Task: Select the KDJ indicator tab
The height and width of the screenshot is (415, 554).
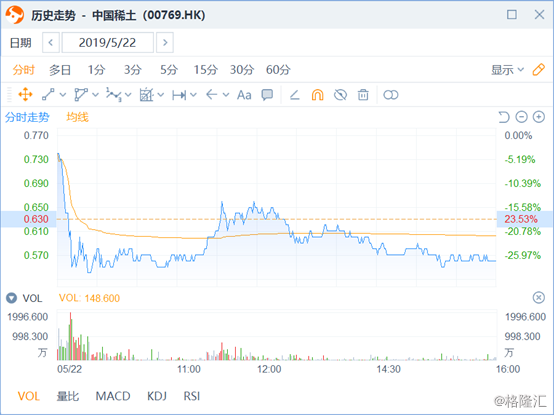Action: click(x=157, y=396)
